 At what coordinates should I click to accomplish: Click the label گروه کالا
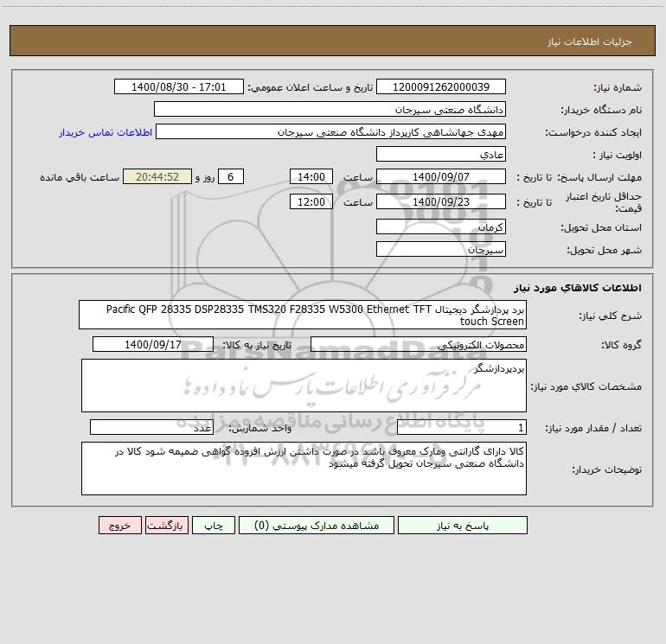621,346
